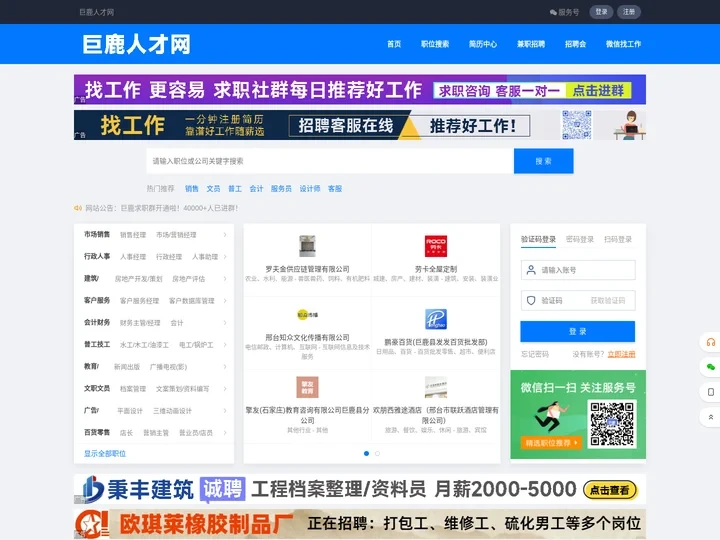Click 人事助理 under 行政人事
The height and width of the screenshot is (540, 720).
click(x=205, y=257)
